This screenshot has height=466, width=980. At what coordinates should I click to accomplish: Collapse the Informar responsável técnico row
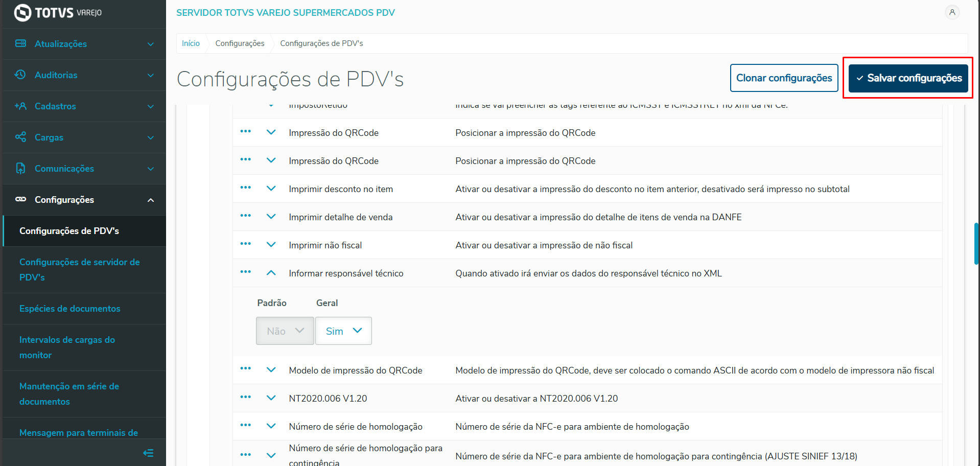click(x=271, y=273)
